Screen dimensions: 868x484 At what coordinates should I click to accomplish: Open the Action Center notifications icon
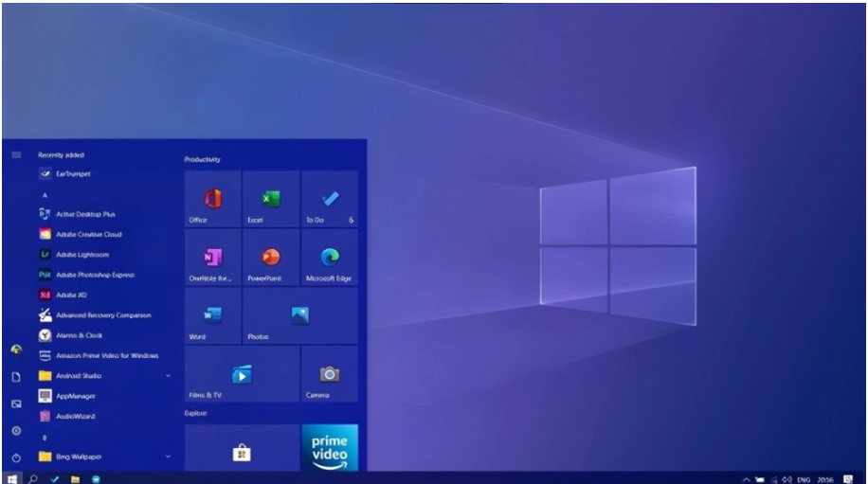848,479
